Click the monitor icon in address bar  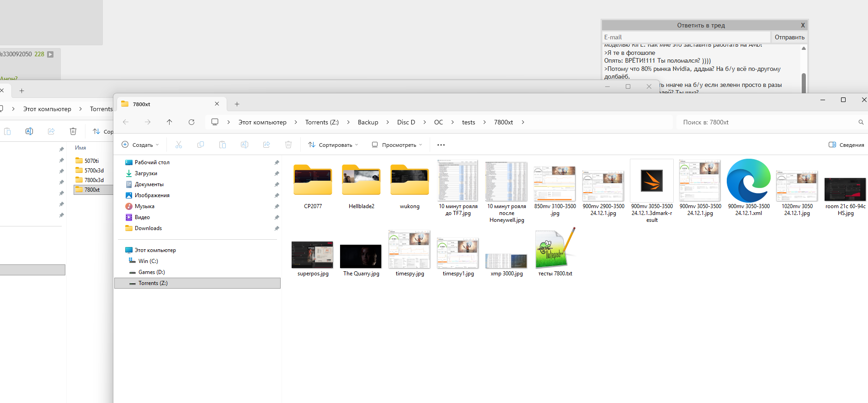coord(215,122)
